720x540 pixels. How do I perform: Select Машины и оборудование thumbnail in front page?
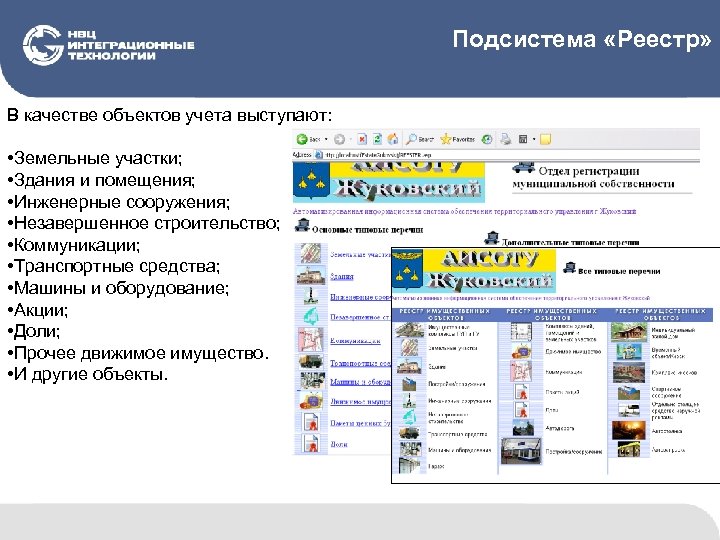[x=410, y=449]
